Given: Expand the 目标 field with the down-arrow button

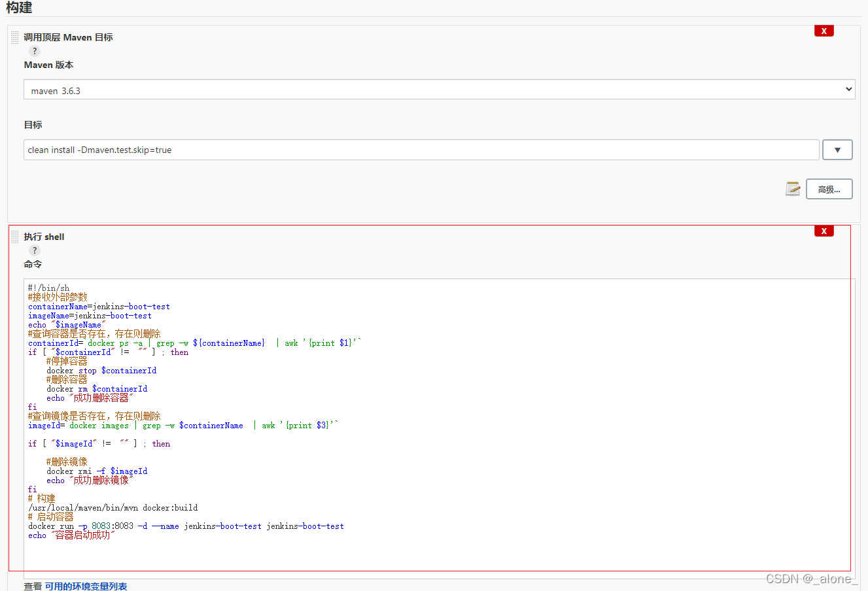Looking at the screenshot, I should click(837, 150).
